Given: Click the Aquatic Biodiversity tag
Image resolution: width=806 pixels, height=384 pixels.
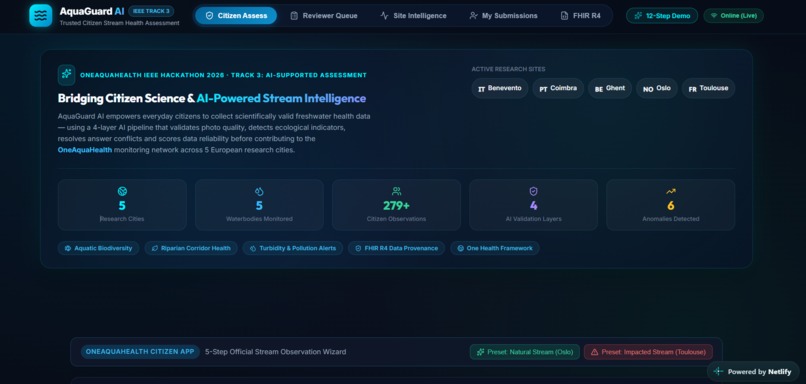Looking at the screenshot, I should (98, 248).
